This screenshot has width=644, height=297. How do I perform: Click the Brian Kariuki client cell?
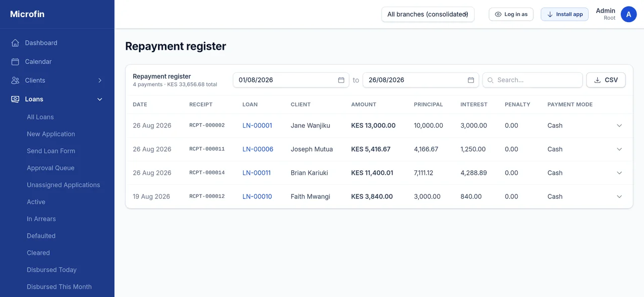pos(309,173)
